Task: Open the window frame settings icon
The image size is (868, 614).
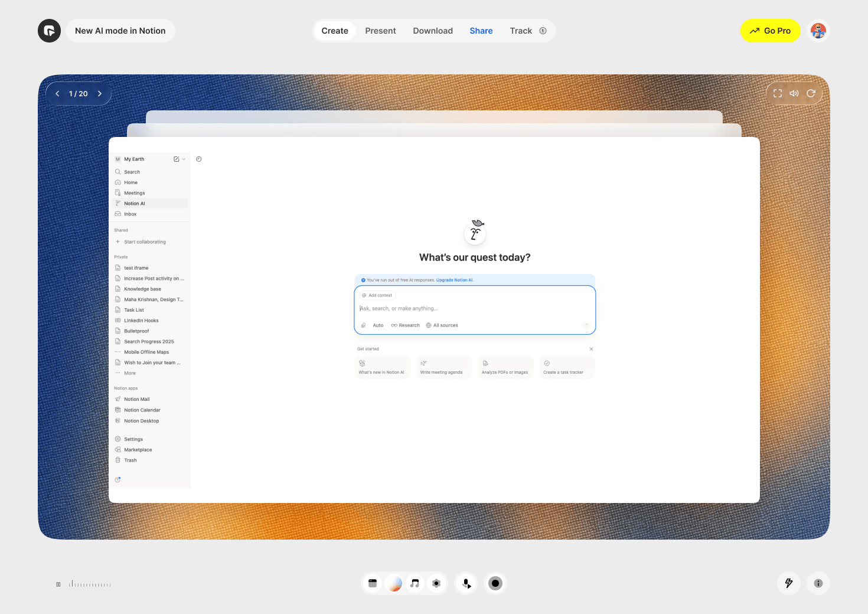Action: 373,583
